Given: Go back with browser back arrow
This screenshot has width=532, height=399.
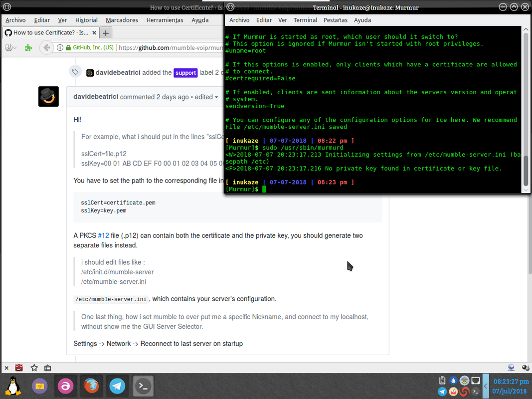Looking at the screenshot, I should click(46, 47).
